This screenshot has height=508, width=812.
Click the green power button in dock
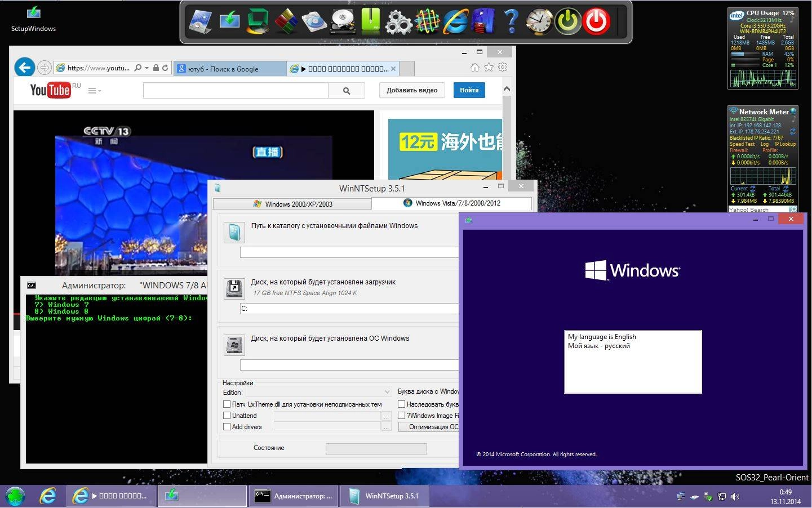568,21
